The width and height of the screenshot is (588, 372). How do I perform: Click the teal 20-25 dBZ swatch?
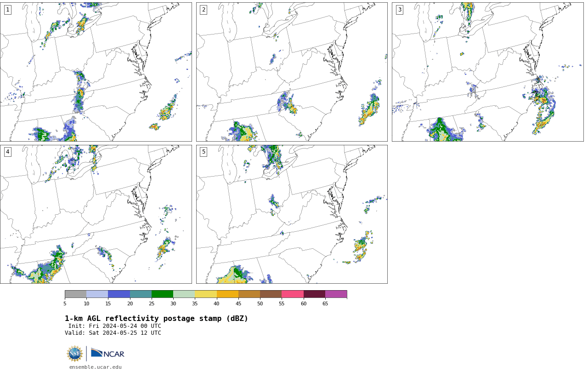coord(141,294)
